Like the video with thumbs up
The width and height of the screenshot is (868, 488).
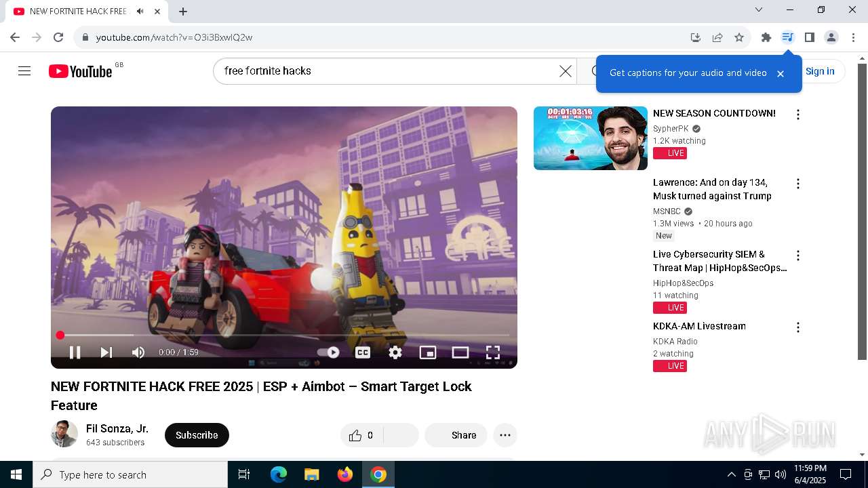coord(361,435)
